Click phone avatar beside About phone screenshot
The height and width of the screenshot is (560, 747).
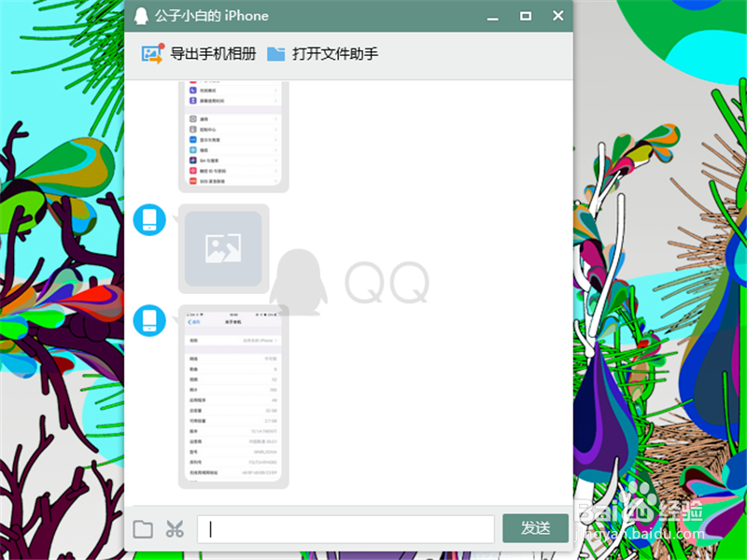click(x=149, y=320)
